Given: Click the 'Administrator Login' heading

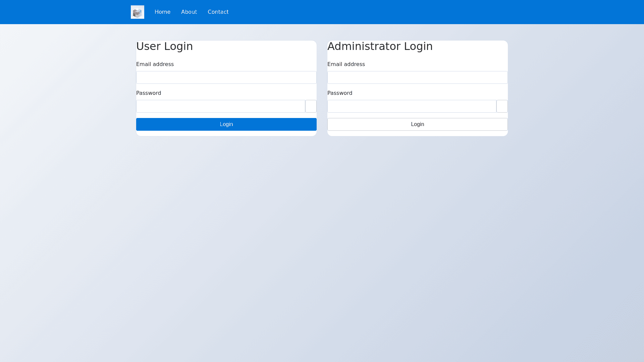Looking at the screenshot, I should click(x=380, y=46).
